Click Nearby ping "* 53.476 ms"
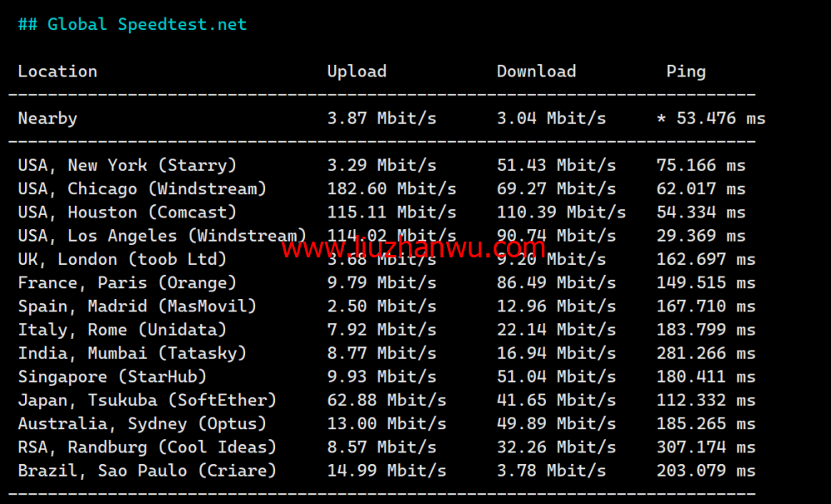The image size is (831, 504). tap(711, 118)
